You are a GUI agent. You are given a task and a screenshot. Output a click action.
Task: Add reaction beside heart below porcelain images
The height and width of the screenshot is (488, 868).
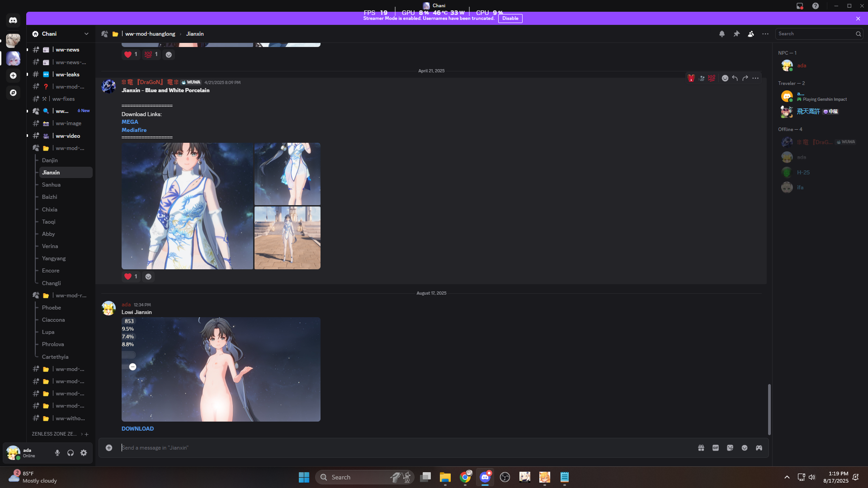(148, 277)
